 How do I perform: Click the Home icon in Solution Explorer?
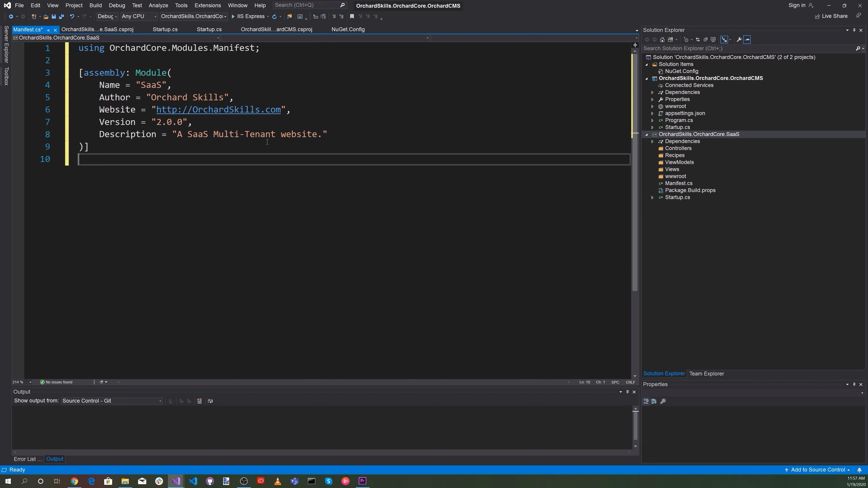coord(662,40)
